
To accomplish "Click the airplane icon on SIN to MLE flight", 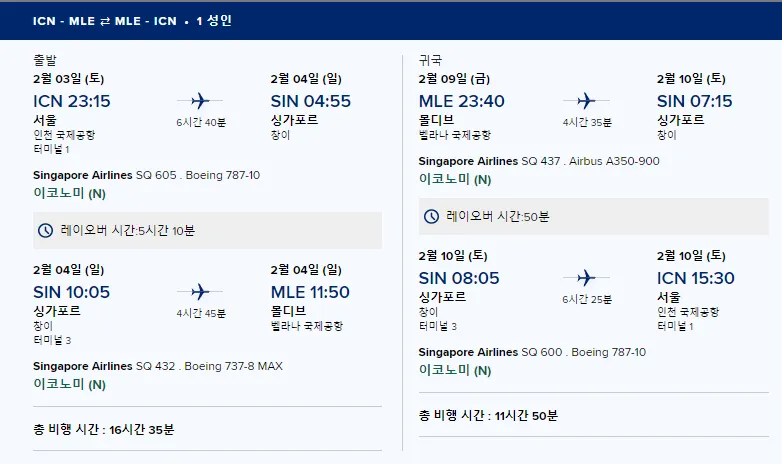I will pos(200,292).
